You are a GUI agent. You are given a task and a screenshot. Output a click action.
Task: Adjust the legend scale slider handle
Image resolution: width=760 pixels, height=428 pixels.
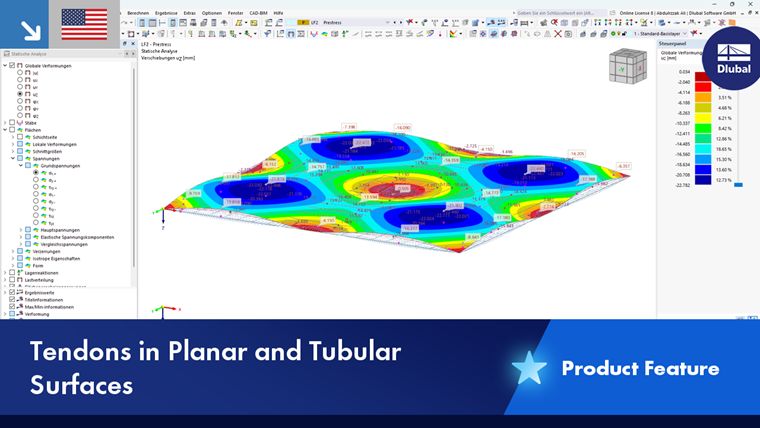738,185
